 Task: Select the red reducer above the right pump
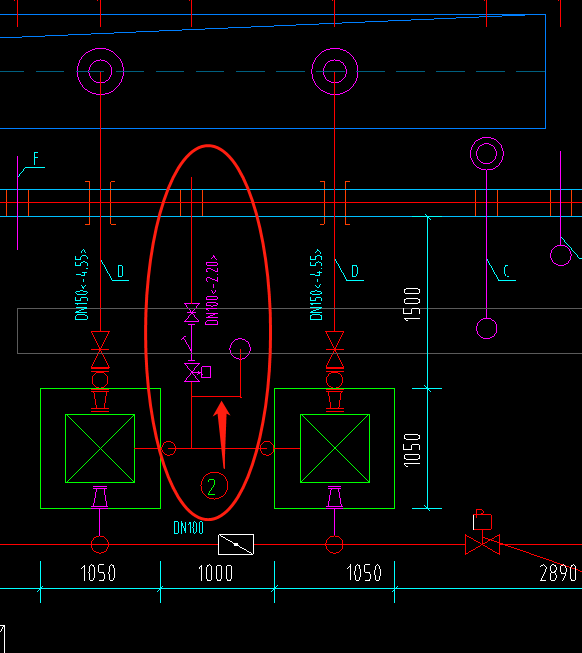[x=335, y=401]
